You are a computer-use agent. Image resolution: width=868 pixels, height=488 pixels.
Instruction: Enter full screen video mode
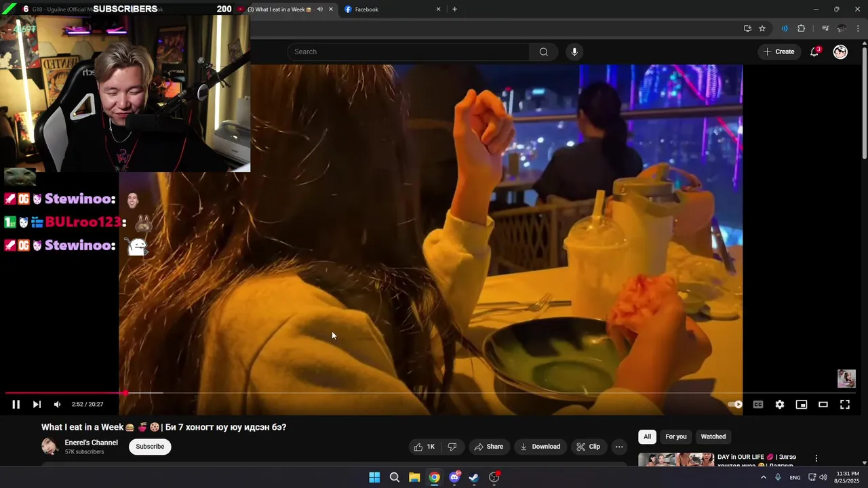[x=845, y=405]
